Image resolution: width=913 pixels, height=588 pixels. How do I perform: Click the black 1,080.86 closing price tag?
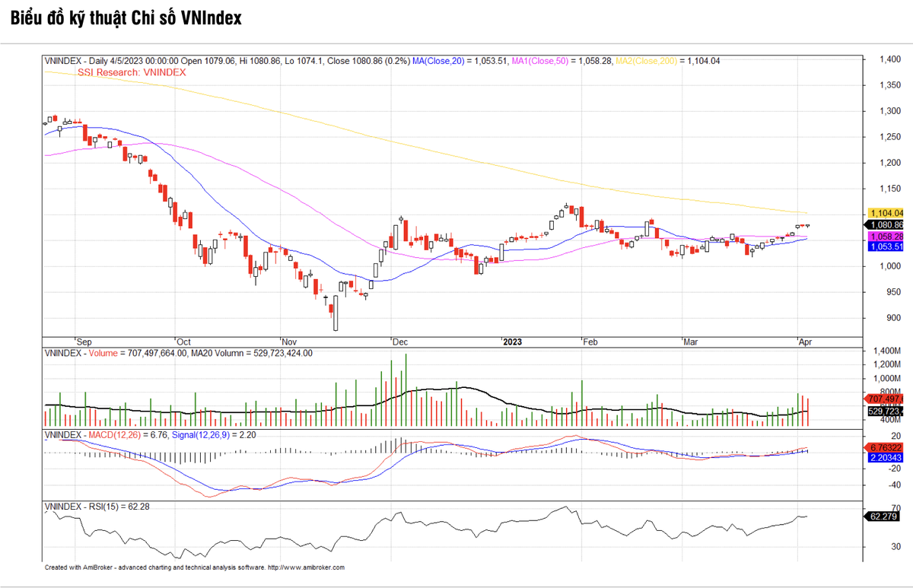[886, 225]
